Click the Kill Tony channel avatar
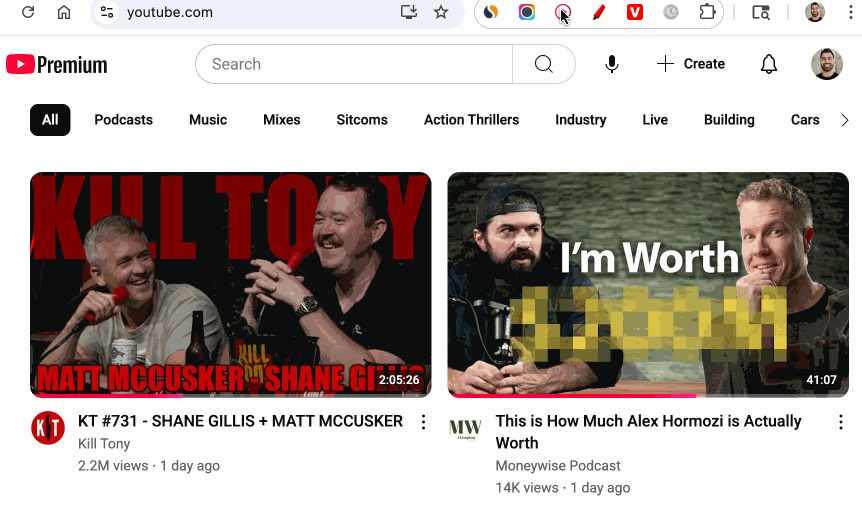862x512 pixels. click(48, 428)
